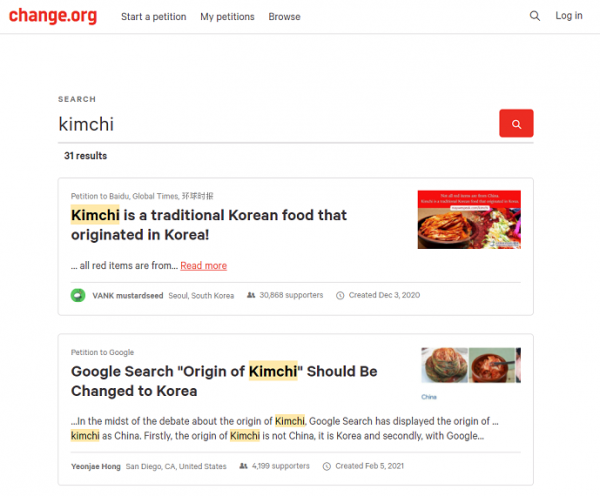Click clock icon beside Created Feb 5, 2021

pos(326,467)
